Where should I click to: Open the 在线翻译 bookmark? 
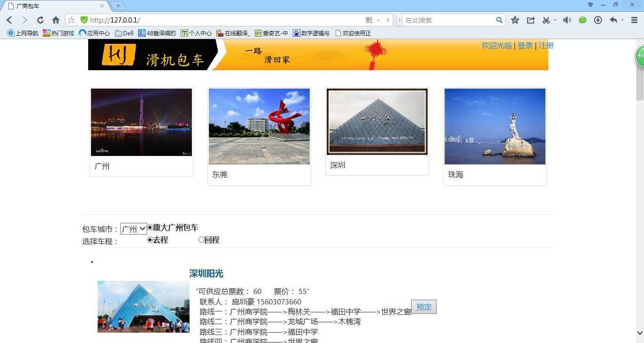pyautogui.click(x=233, y=33)
